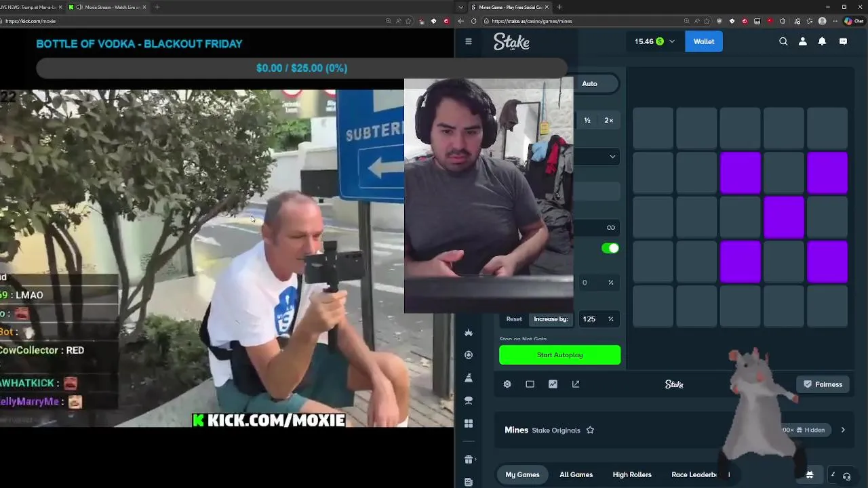Refresh the Stake browser page

473,21
